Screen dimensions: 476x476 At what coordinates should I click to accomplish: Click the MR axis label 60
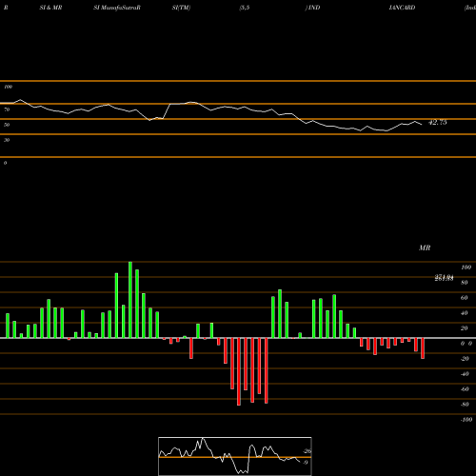point(465,298)
